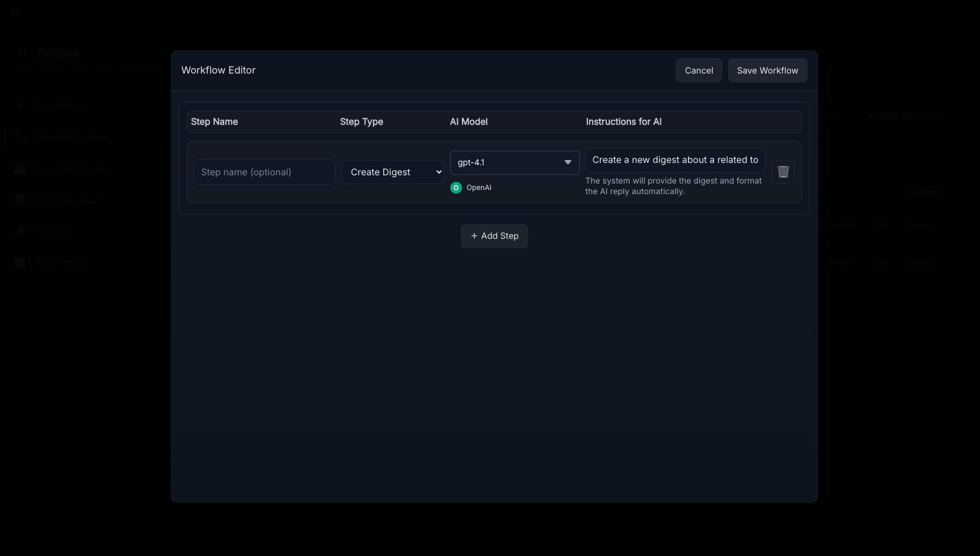The width and height of the screenshot is (980, 556).
Task: Open the Create Digest step type dropdown
Action: point(393,172)
